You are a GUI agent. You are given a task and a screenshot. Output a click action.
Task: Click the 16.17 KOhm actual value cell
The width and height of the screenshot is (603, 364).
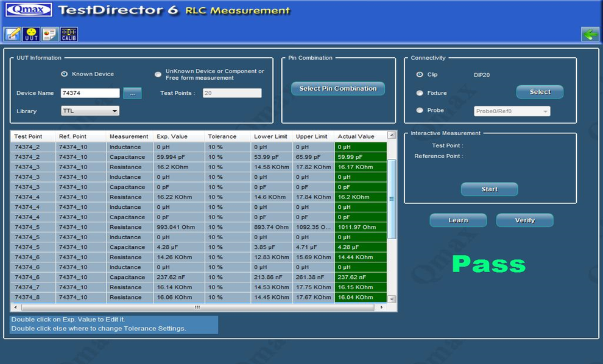coord(361,167)
